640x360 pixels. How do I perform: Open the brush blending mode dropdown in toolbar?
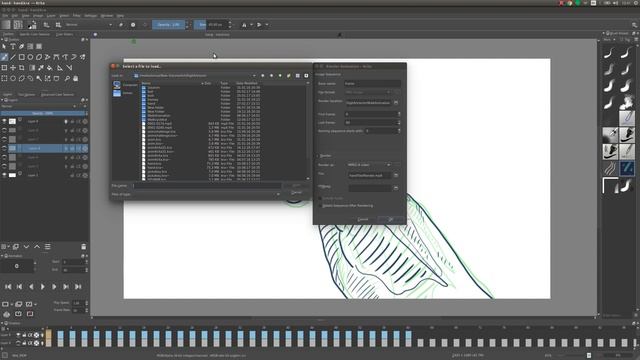[x=88, y=25]
